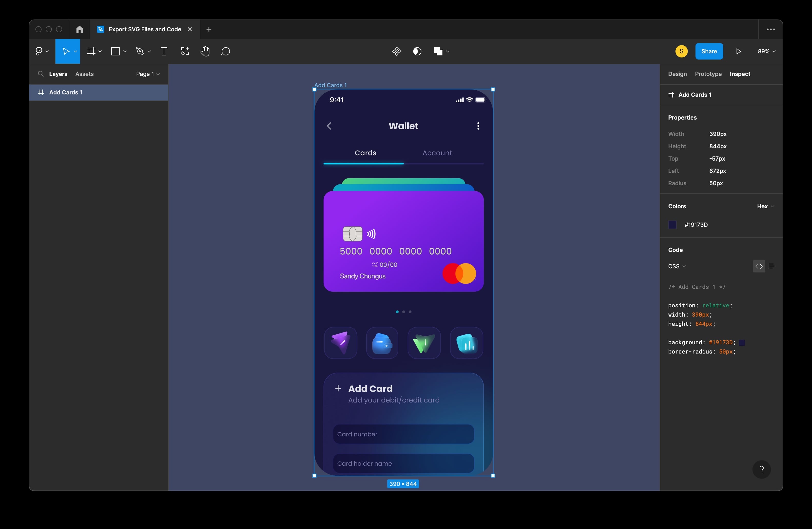Screen dimensions: 812x529
Task: Open the Figma main menu
Action: tap(39, 51)
